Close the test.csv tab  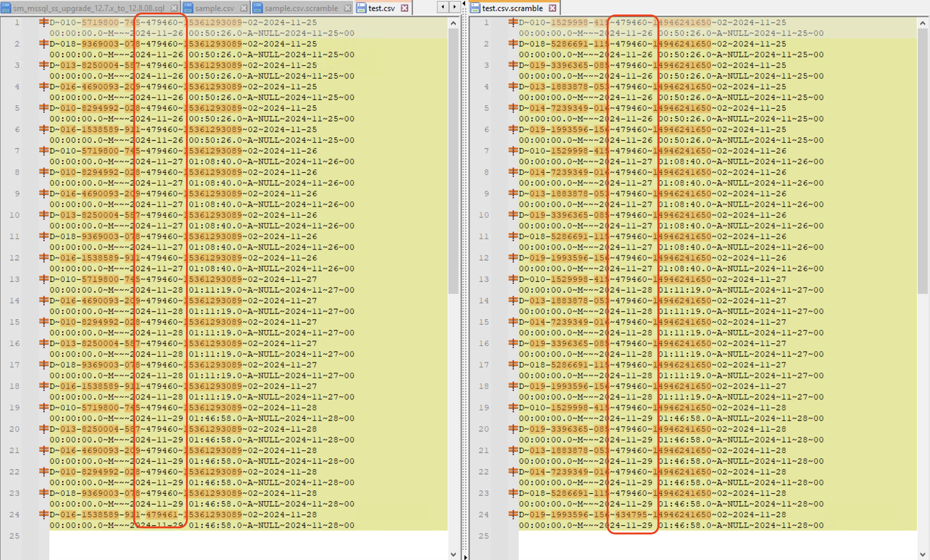pyautogui.click(x=405, y=8)
